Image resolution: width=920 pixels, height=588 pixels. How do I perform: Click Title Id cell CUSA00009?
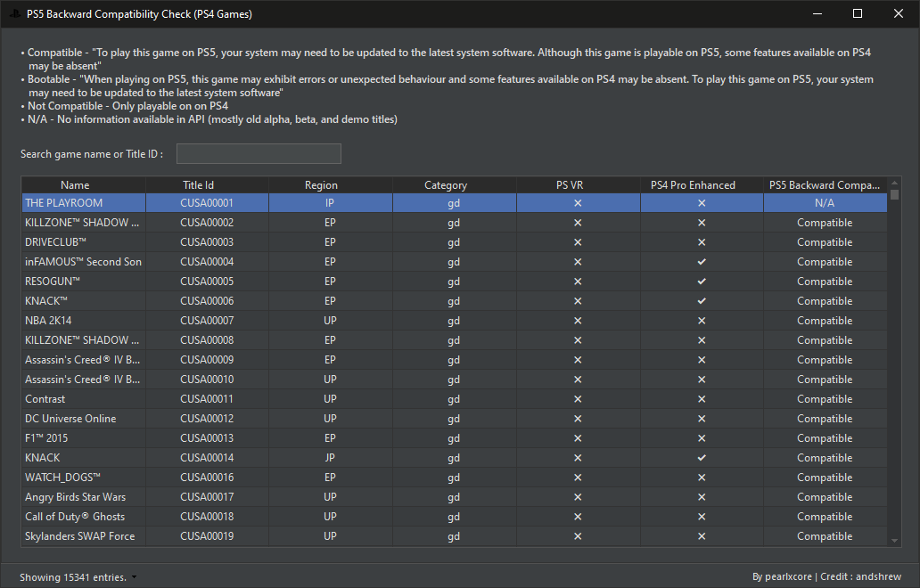pos(207,360)
